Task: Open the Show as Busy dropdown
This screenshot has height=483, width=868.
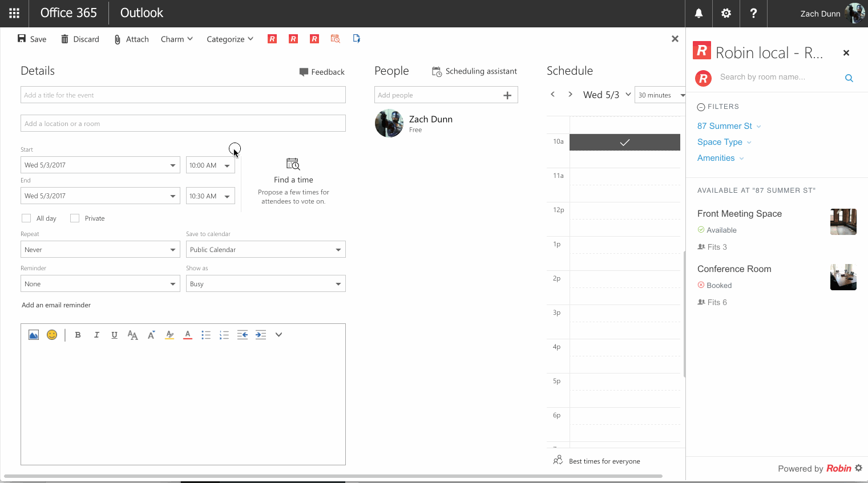Action: pyautogui.click(x=266, y=283)
